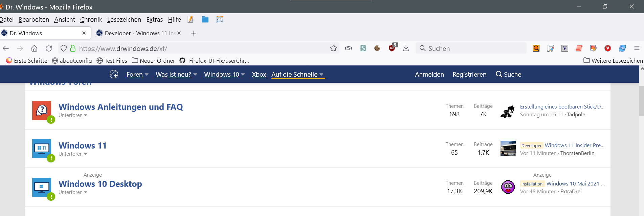
Task: Click the red note-and-pencil extension icon
Action: click(593, 48)
